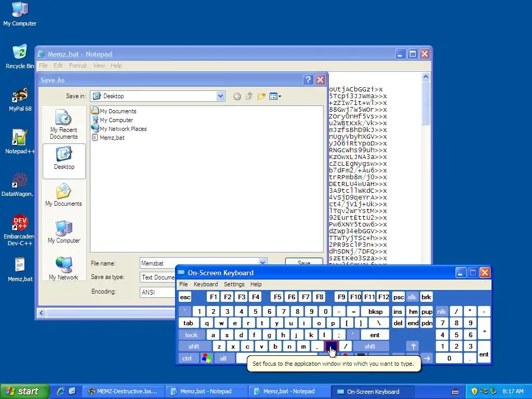This screenshot has width=532, height=399.
Task: Click Go To Last Folder Visited icon
Action: pos(237,96)
